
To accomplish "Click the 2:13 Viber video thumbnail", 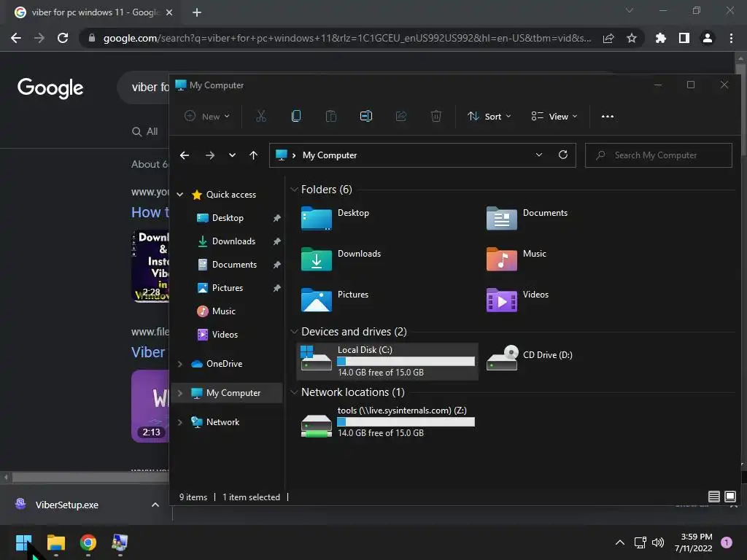I will 150,405.
